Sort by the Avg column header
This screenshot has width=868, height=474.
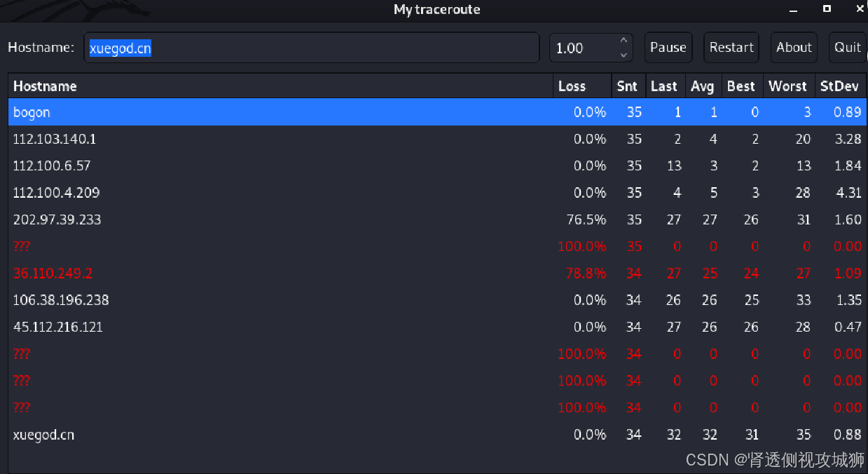coord(703,86)
